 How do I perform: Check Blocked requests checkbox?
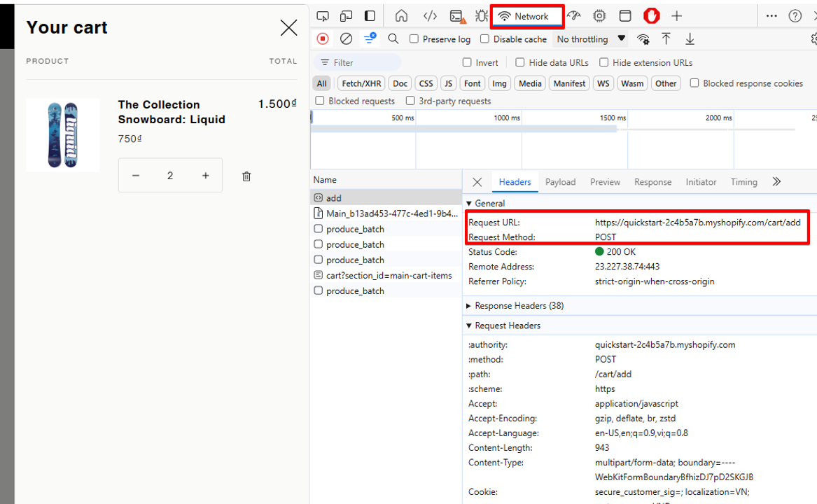(x=320, y=101)
